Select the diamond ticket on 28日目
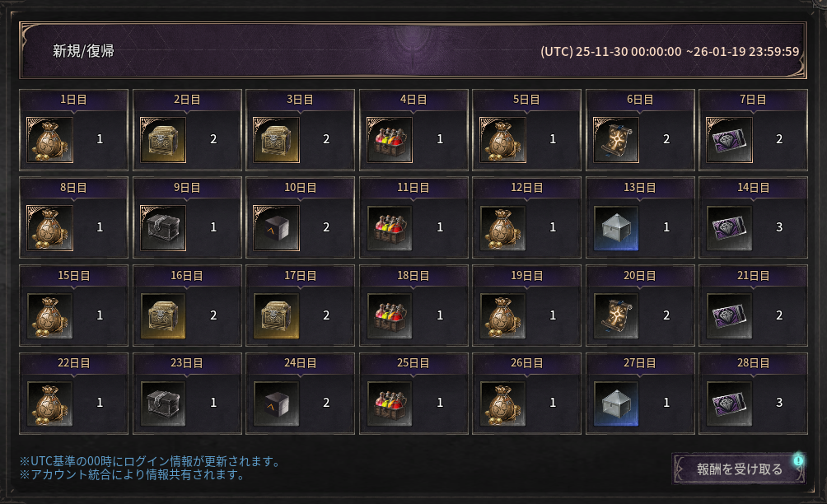This screenshot has height=504, width=827. (x=730, y=404)
